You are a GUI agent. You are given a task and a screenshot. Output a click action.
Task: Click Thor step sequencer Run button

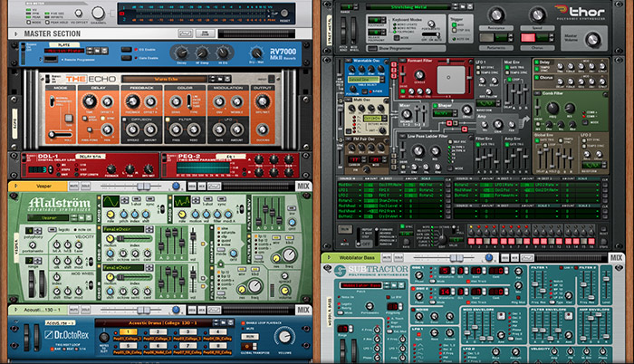(x=344, y=229)
